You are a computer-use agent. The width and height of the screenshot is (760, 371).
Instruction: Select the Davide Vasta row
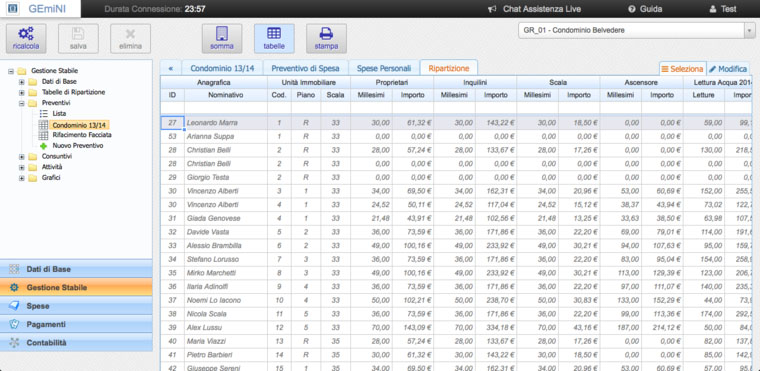(x=456, y=232)
